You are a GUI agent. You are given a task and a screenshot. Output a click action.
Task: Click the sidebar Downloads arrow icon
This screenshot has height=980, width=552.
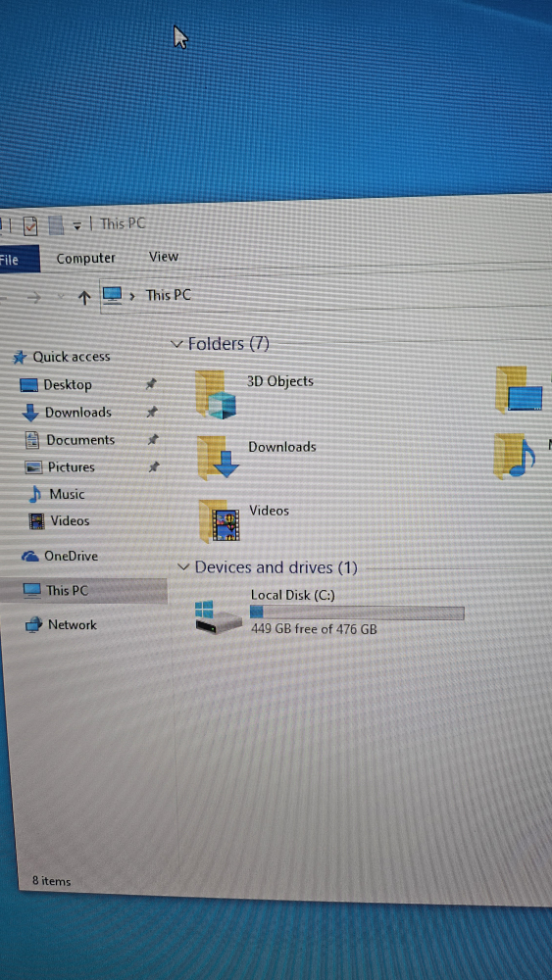pos(30,413)
